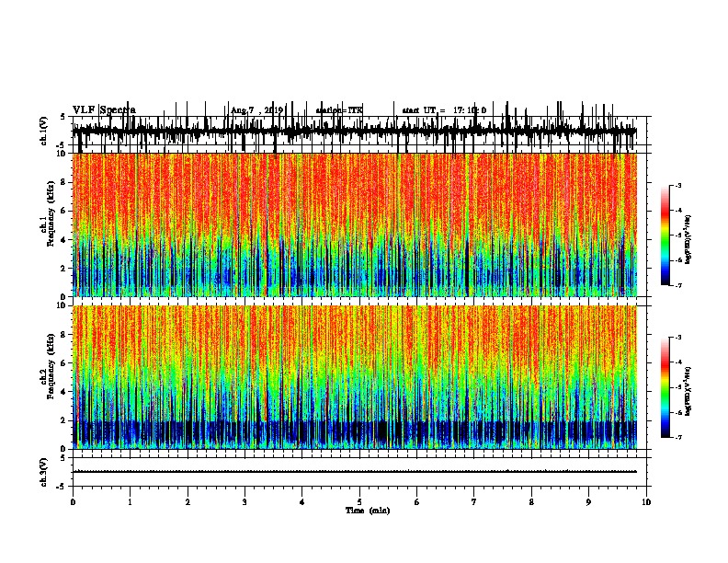
Task: Click the time-axis tick label "9"
Action: point(588,502)
